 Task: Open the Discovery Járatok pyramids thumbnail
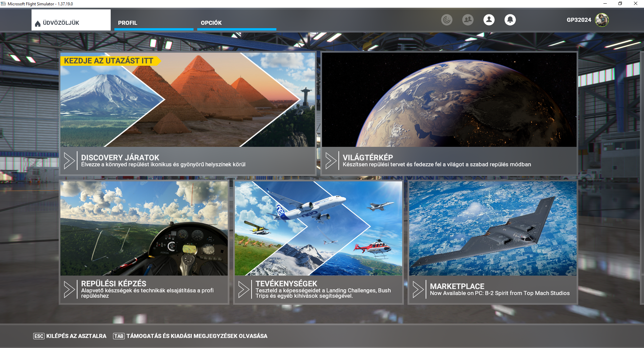[x=187, y=100]
